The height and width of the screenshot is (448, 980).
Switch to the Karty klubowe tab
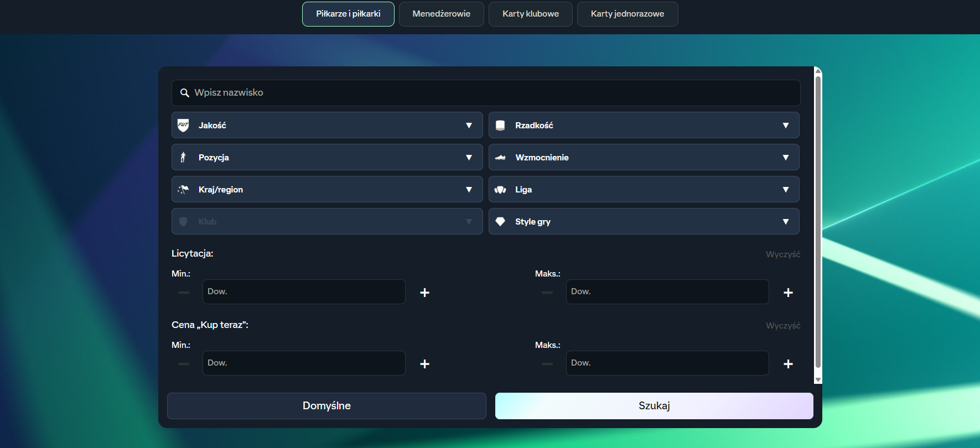tap(531, 14)
